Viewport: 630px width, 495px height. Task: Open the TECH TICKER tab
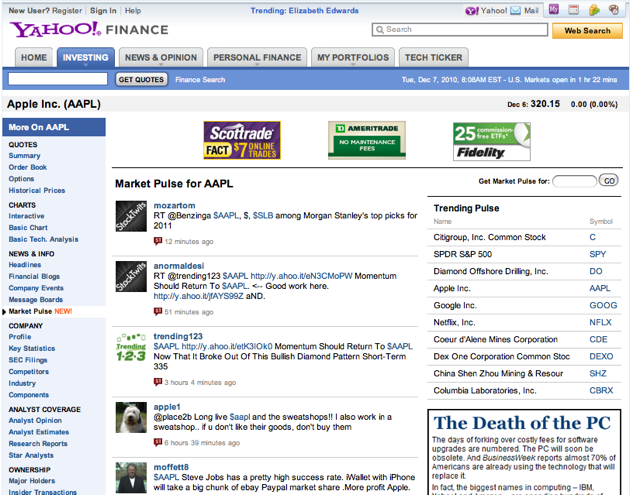click(434, 57)
